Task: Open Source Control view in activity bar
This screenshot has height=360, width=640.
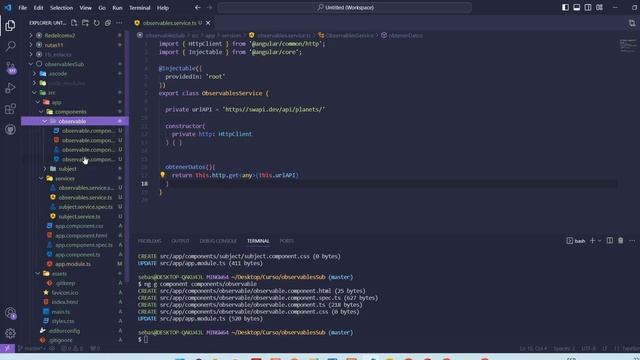Action: click(x=11, y=67)
